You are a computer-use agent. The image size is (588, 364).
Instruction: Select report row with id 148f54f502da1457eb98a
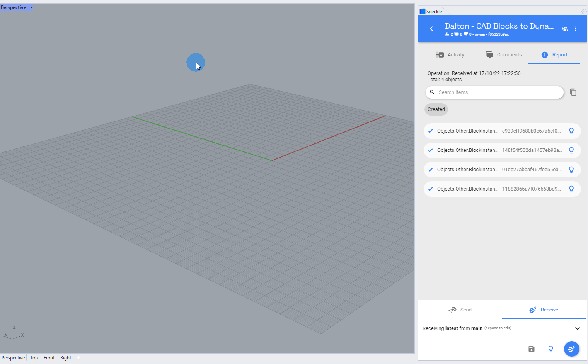point(502,150)
